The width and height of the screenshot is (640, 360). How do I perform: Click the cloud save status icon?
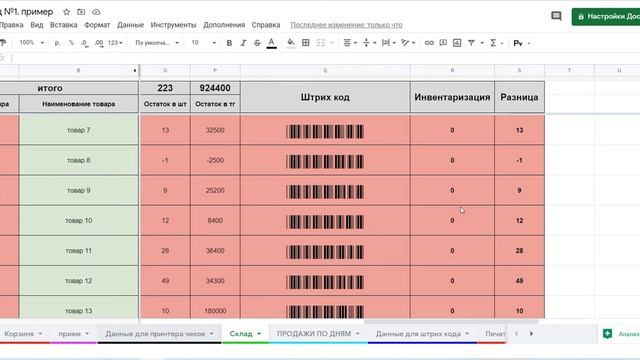[x=96, y=12]
